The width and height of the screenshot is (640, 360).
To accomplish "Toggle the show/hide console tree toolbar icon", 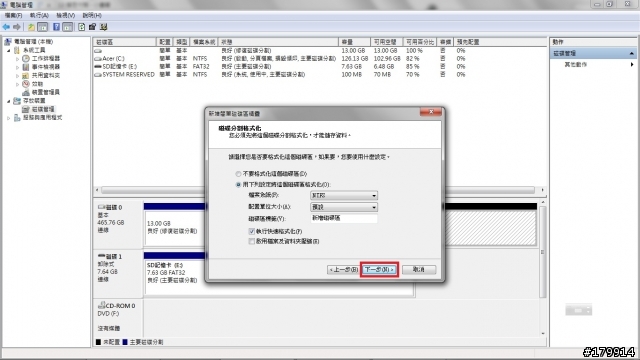I will (x=42, y=27).
